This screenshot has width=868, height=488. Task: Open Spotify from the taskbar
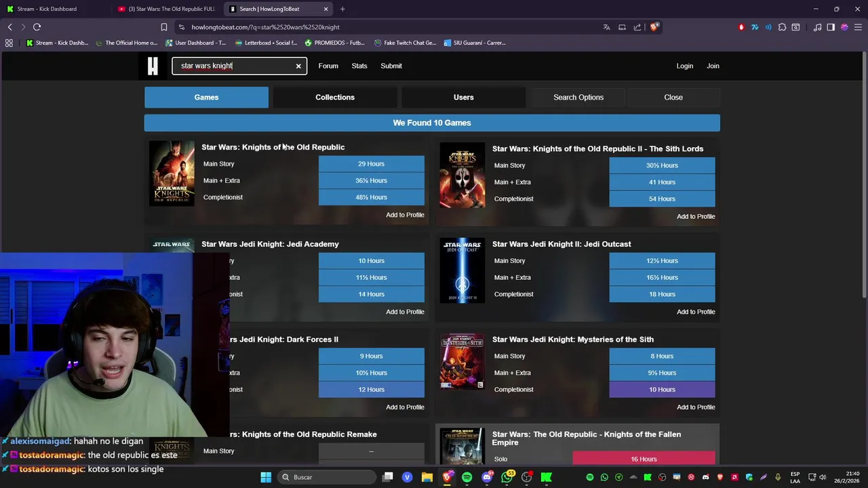467,477
